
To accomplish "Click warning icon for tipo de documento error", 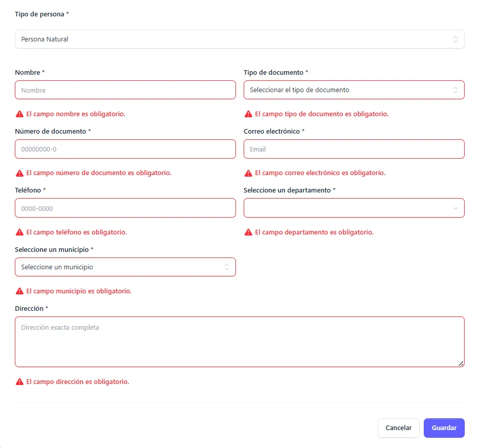I will point(248,114).
